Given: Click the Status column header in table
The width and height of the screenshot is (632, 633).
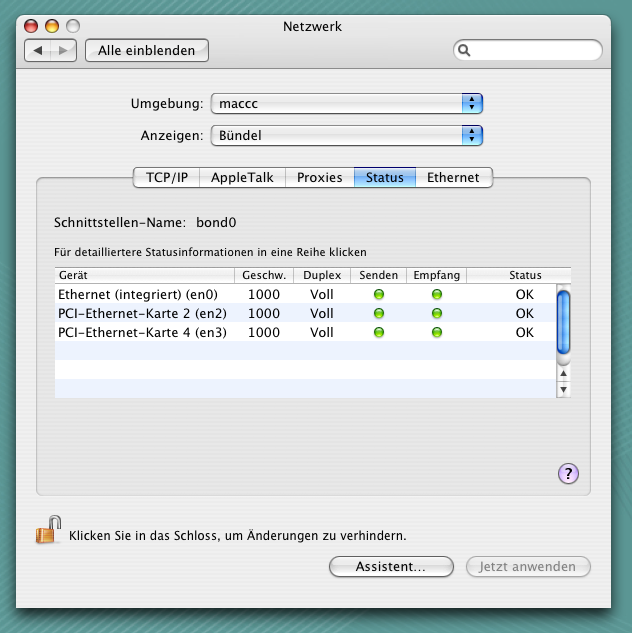Looking at the screenshot, I should tap(519, 275).
